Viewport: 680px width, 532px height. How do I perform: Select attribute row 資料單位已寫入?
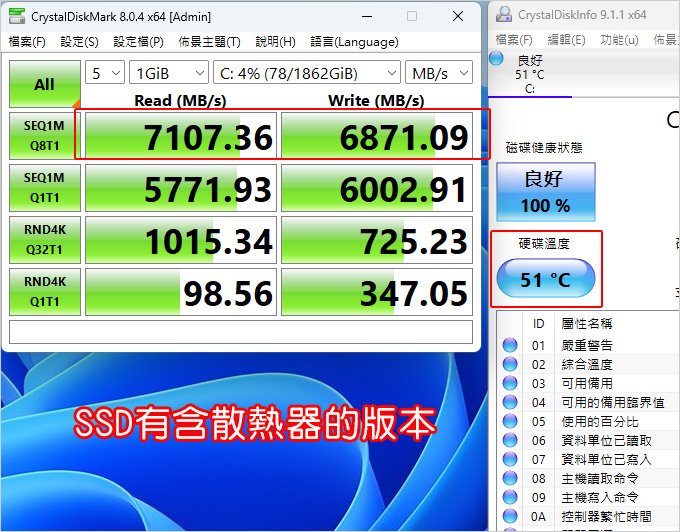(x=588, y=459)
